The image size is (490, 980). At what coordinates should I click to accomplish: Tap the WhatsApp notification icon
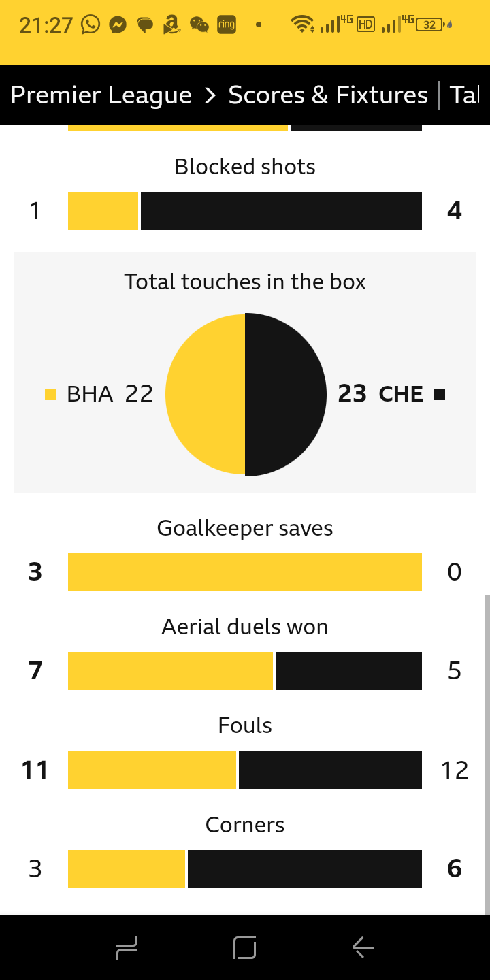[90, 25]
